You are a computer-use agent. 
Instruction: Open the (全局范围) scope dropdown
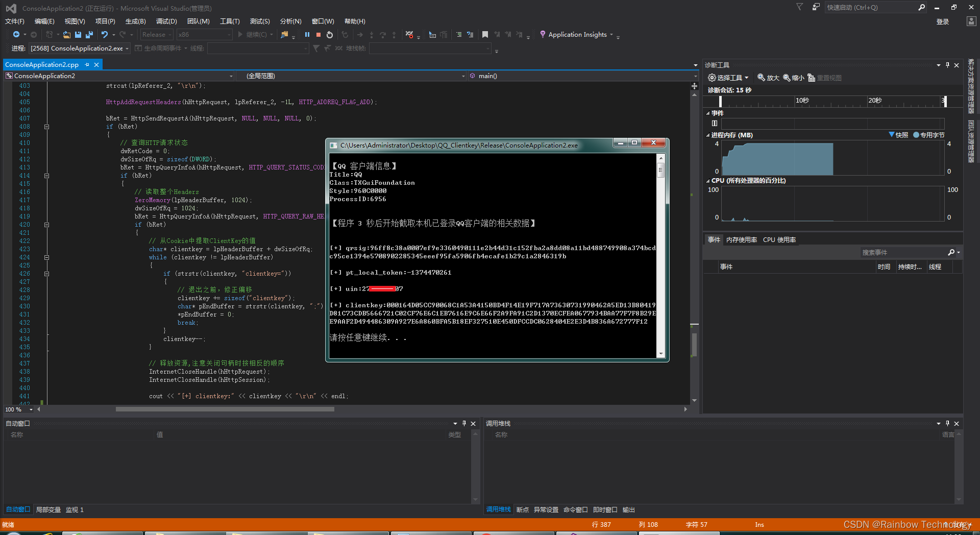coord(352,76)
